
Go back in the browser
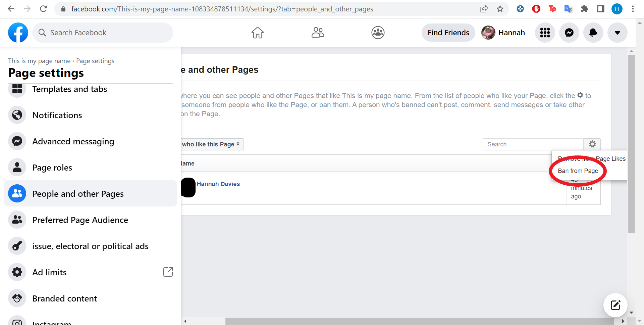click(x=11, y=9)
